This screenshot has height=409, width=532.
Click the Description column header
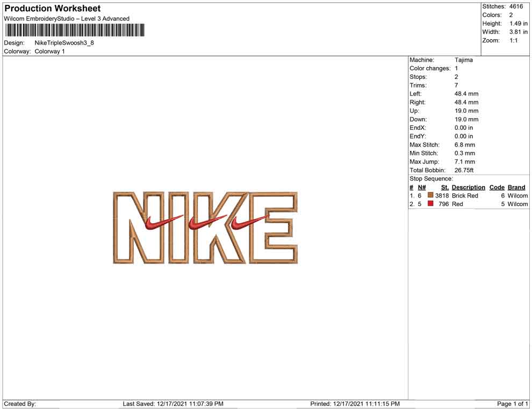[468, 187]
